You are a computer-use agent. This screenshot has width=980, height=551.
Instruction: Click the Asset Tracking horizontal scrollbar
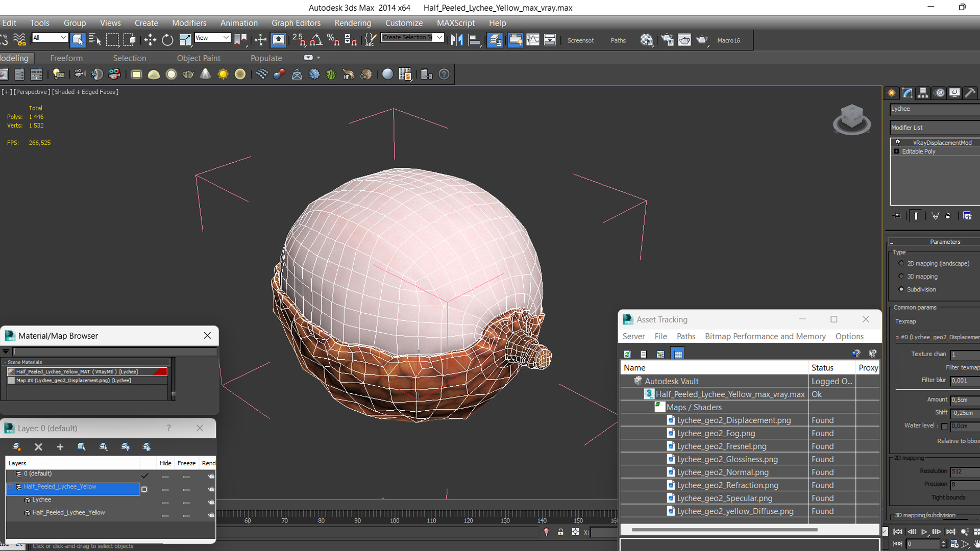724,530
